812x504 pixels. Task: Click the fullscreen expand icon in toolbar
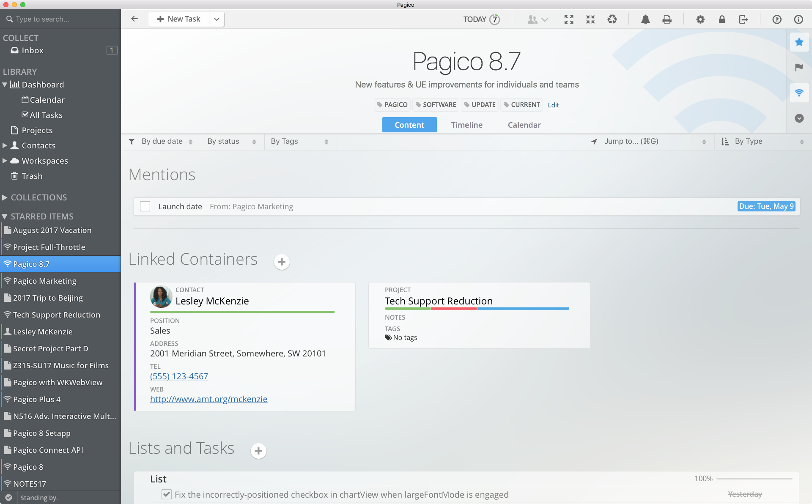coord(569,19)
